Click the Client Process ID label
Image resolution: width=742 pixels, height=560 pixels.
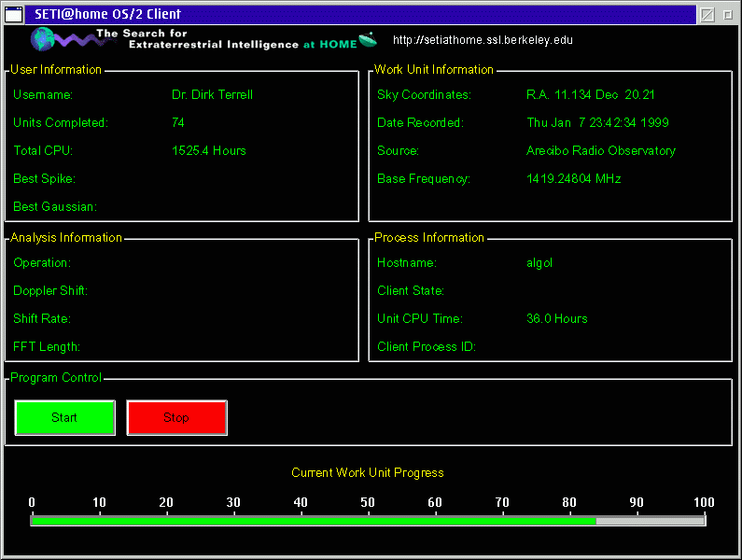tap(427, 346)
